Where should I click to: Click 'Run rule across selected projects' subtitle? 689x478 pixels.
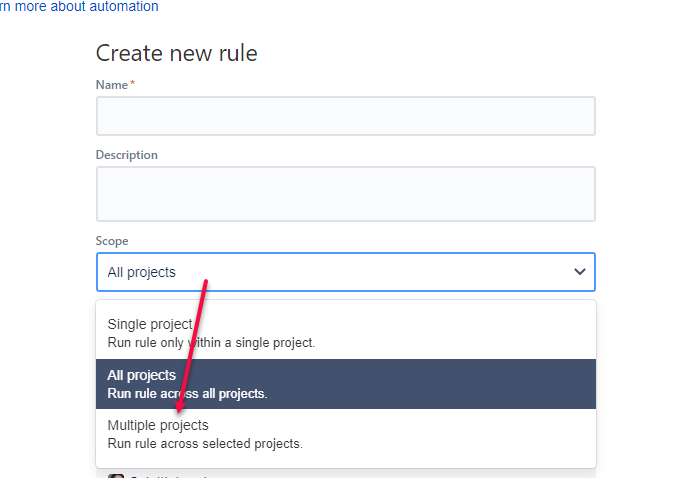205,444
